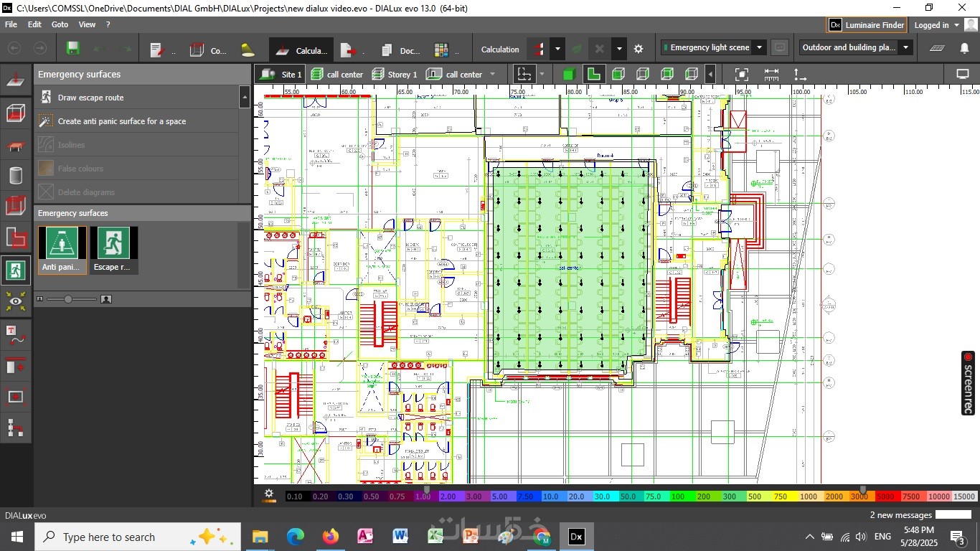The image size is (980, 551).
Task: Open the Light mode lamp icon
Action: coord(248,50)
